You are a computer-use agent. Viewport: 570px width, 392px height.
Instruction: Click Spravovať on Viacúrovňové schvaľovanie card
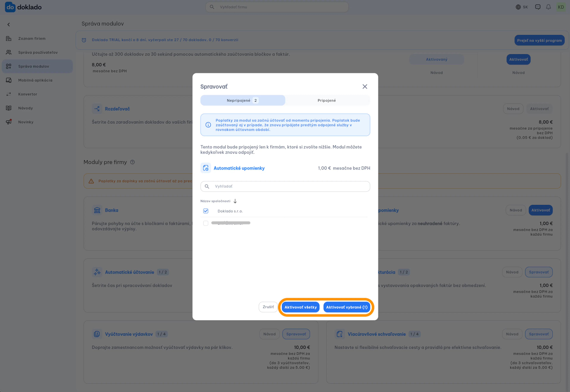[539, 334]
